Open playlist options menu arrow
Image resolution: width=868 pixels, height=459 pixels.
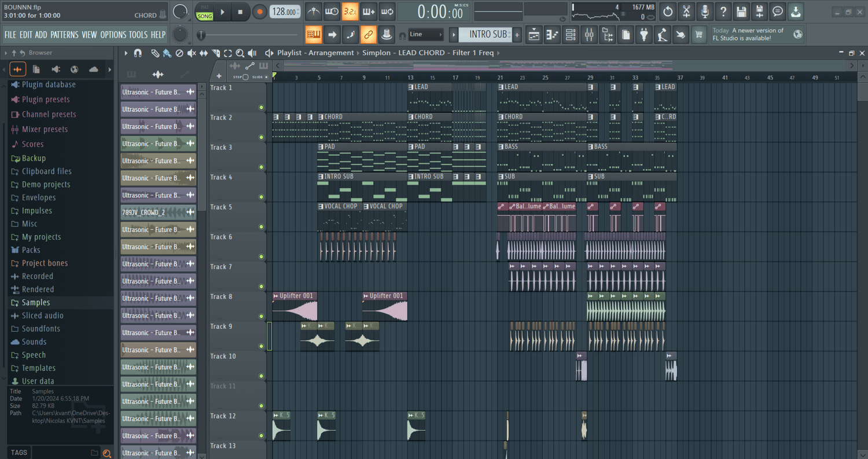coord(126,53)
